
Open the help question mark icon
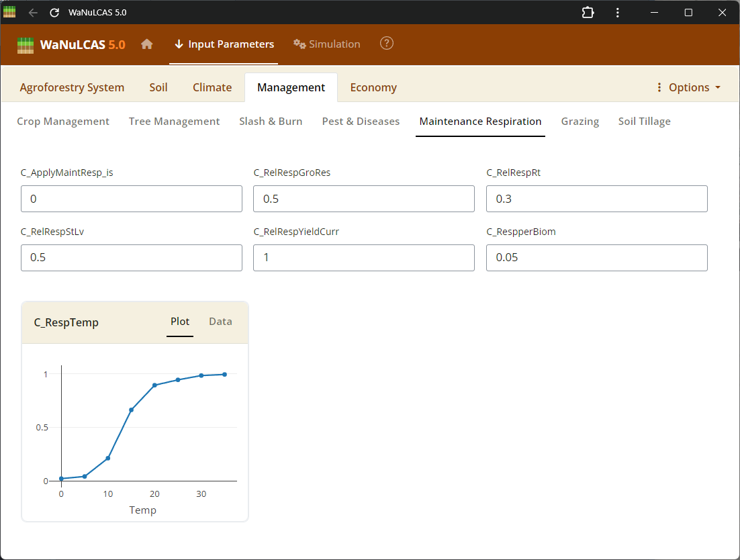pos(387,44)
